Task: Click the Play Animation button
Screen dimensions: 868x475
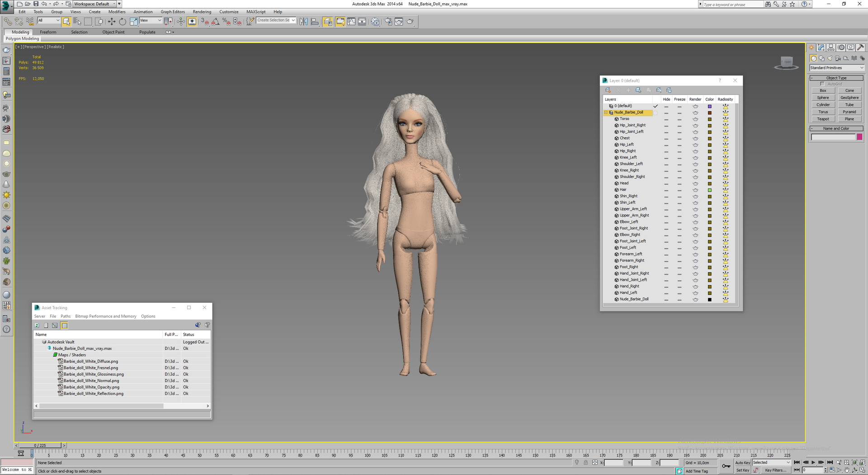Action: point(813,462)
